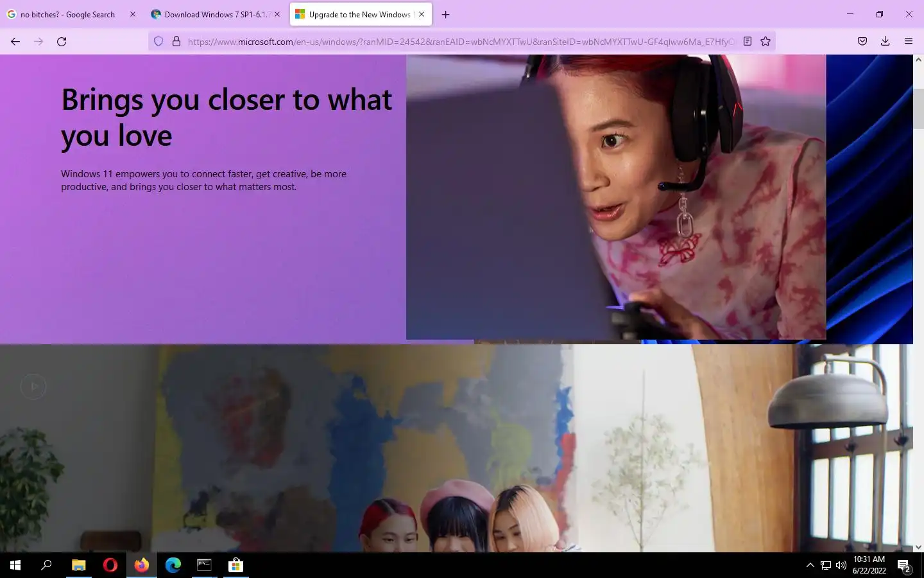Open Firefox application menu
924x578 pixels.
click(x=908, y=41)
